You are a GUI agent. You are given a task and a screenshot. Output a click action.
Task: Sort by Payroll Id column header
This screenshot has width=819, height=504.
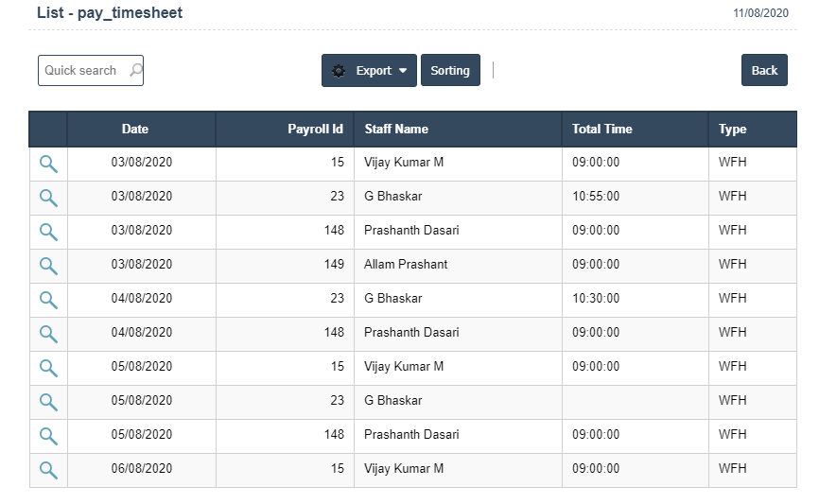point(315,130)
